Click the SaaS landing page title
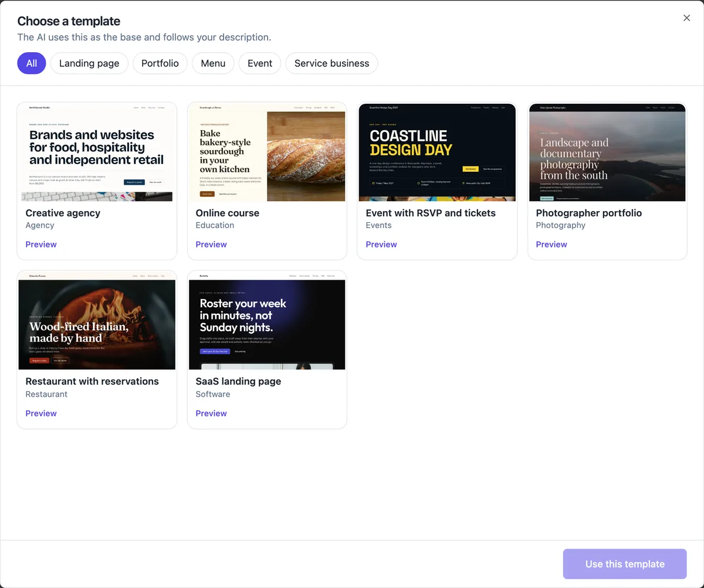Viewport: 704px width, 588px height. pos(238,381)
